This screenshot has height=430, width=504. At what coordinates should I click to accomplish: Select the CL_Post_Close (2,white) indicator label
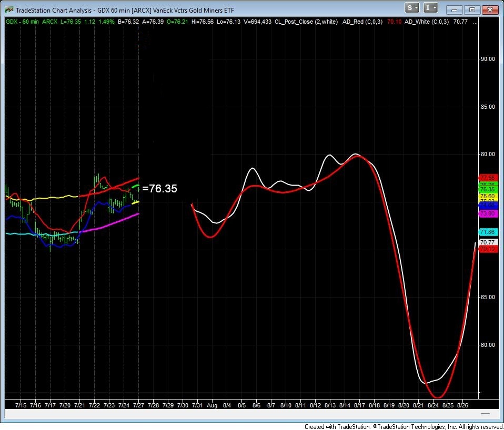click(306, 22)
